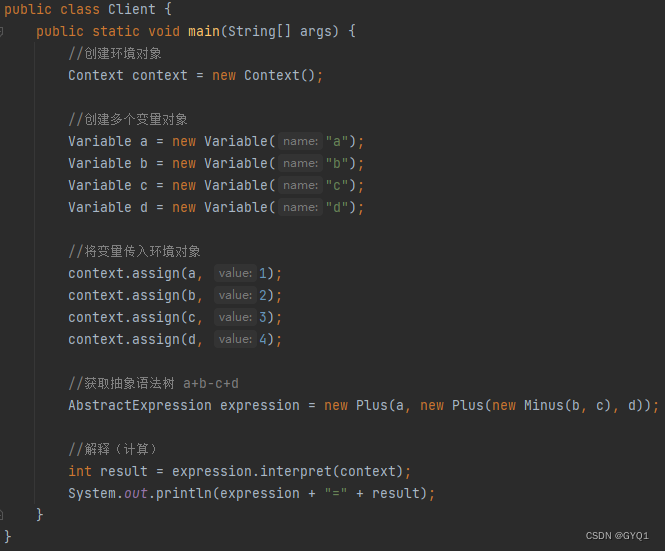Click 'new Context()' constructor call
This screenshot has height=551, width=665.
[x=263, y=76]
